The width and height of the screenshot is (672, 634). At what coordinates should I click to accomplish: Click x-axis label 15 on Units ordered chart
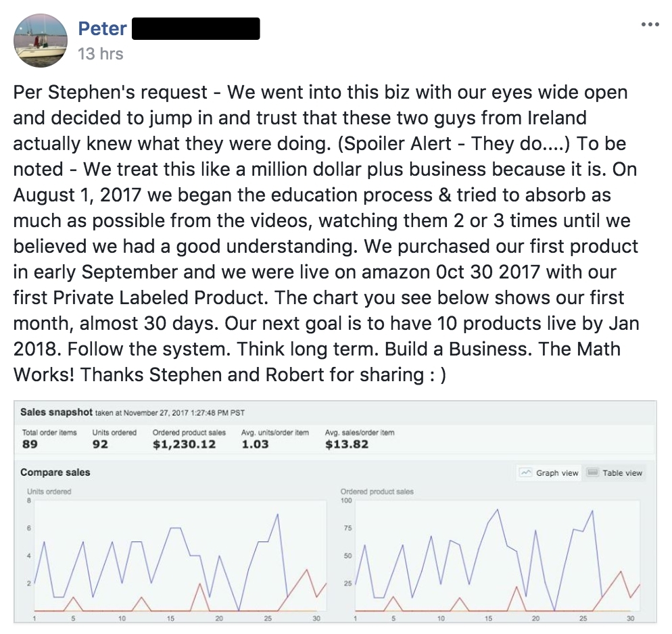(171, 619)
